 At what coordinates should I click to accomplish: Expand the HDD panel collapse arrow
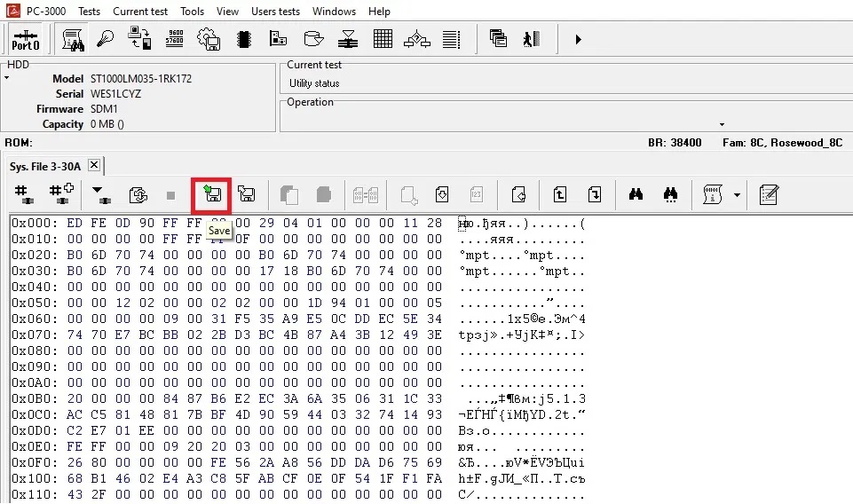coord(6,78)
